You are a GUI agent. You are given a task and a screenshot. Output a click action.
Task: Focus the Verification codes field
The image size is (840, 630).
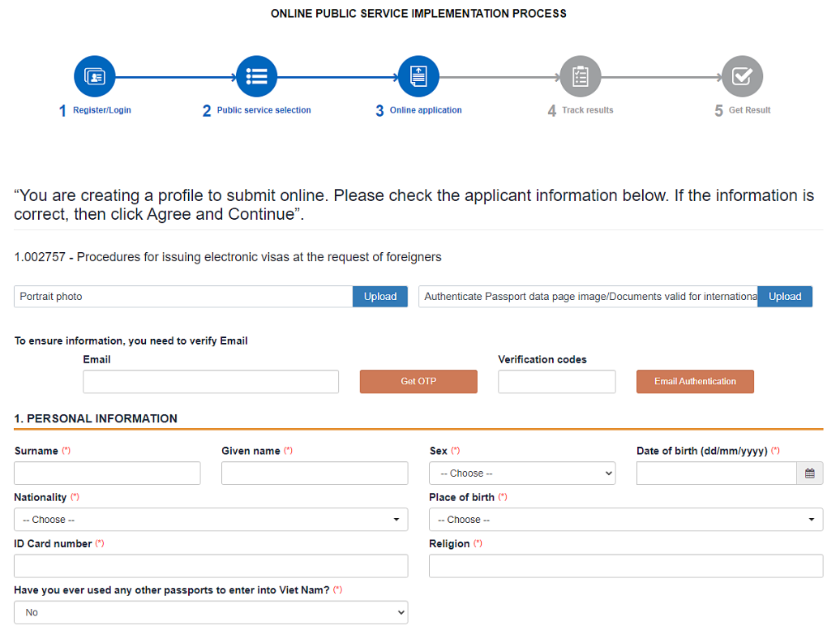coord(556,382)
